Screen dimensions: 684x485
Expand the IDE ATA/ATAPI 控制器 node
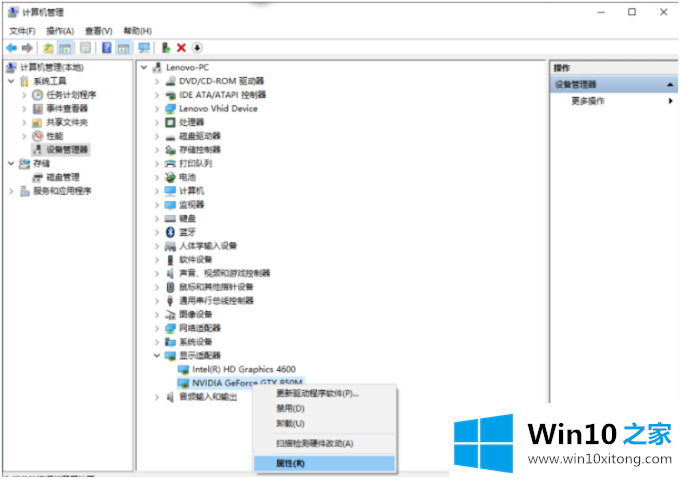(157, 95)
